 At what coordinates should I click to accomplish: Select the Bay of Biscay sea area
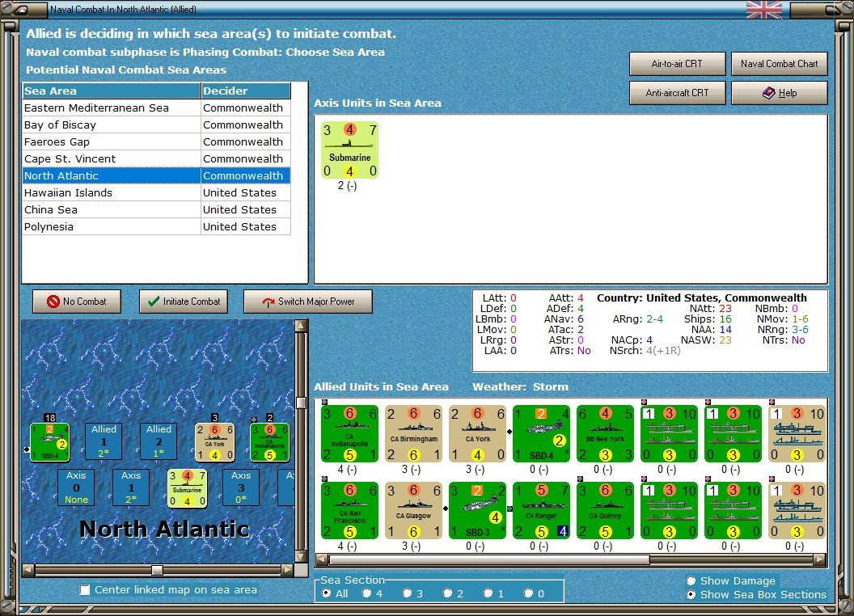pos(156,124)
